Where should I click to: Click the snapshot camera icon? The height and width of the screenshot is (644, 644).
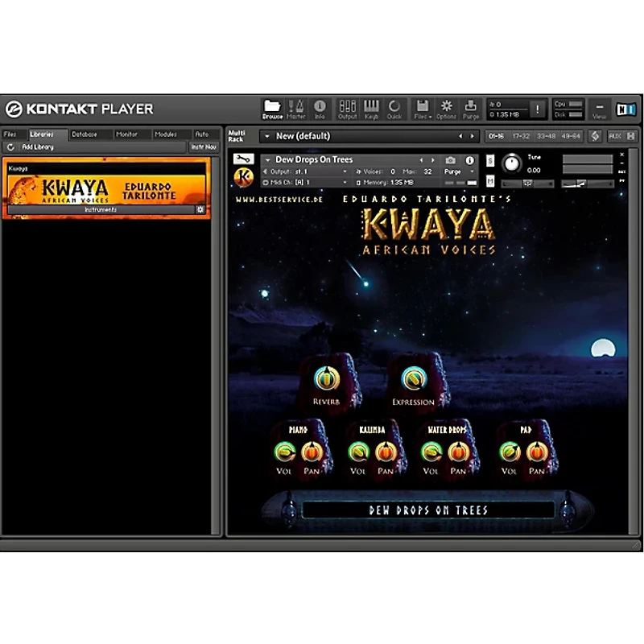pos(451,160)
